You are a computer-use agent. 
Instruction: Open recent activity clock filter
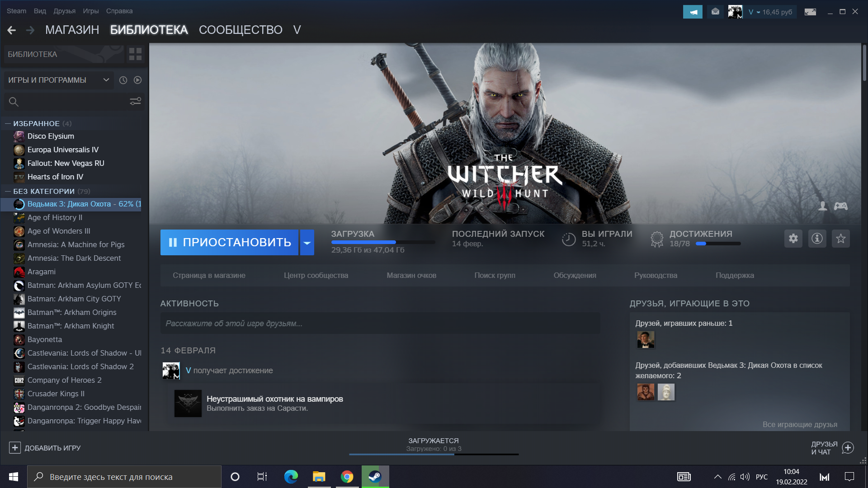[123, 80]
